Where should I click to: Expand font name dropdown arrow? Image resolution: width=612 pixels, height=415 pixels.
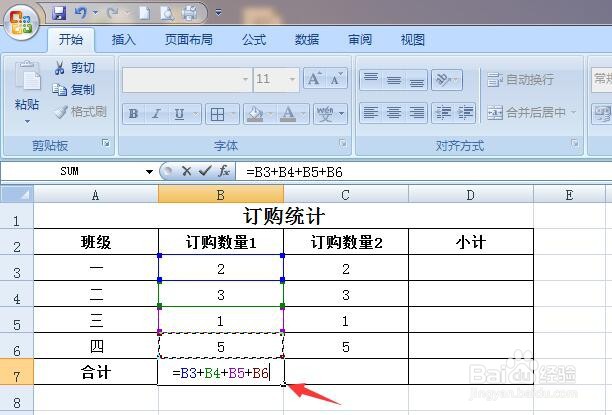click(x=246, y=80)
